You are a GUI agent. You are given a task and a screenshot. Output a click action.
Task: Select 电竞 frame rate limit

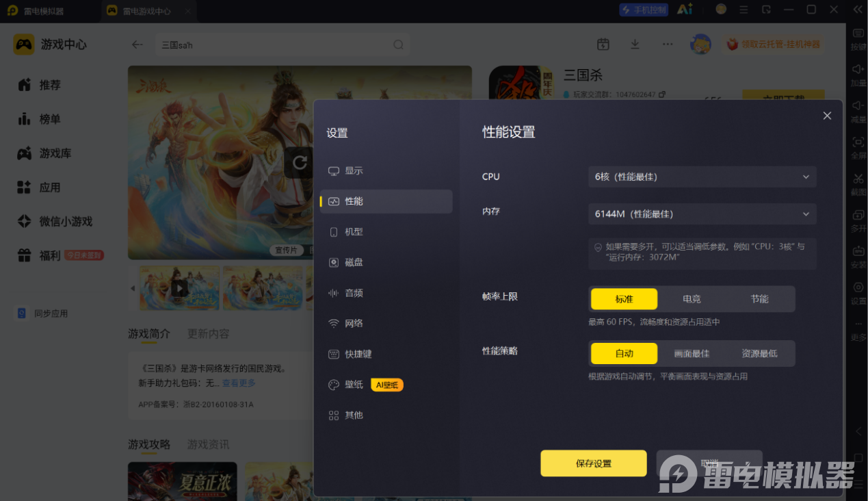[692, 299]
